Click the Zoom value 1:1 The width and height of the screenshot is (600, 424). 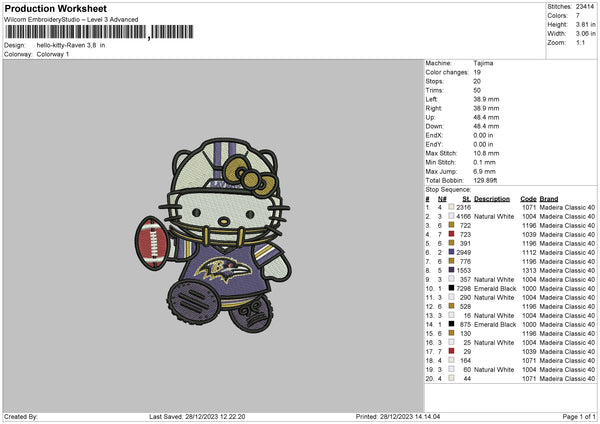click(x=580, y=42)
